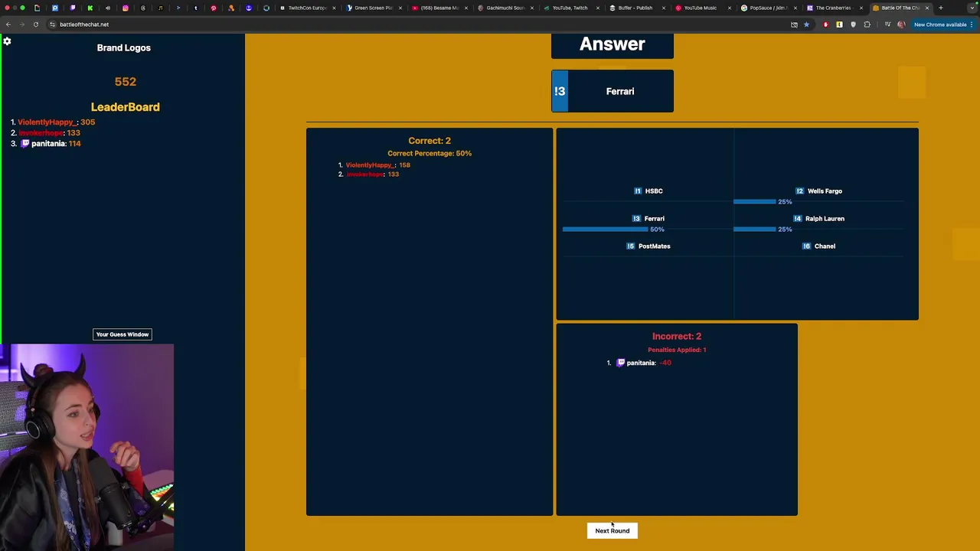980x551 pixels.
Task: Click the browser forward arrow
Action: [22, 24]
